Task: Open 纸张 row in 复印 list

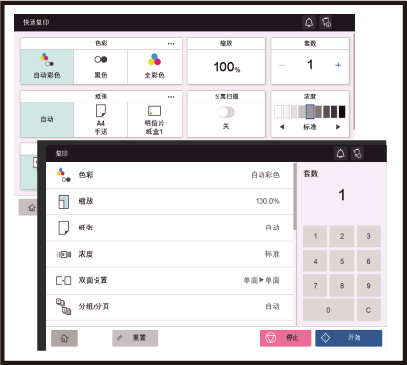Action: coord(170,228)
